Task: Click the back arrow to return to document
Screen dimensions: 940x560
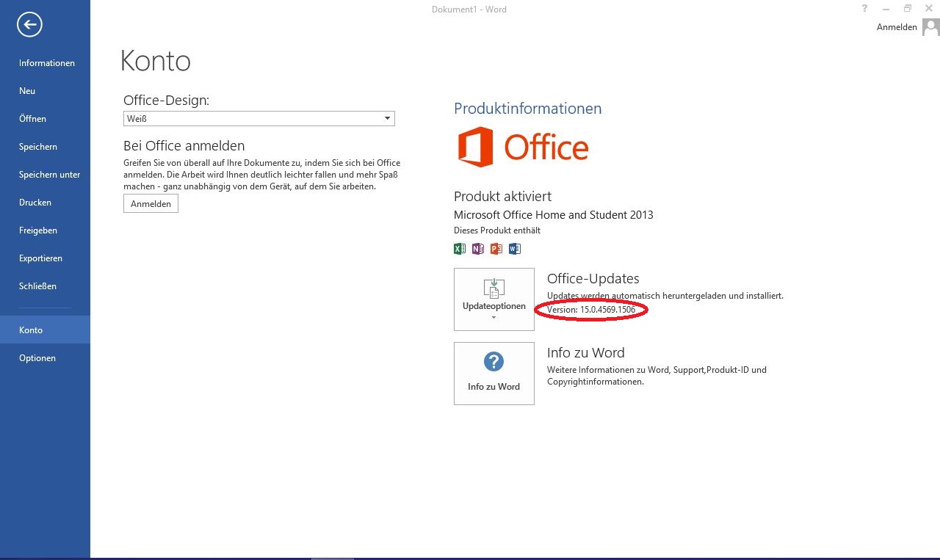Action: click(x=29, y=25)
